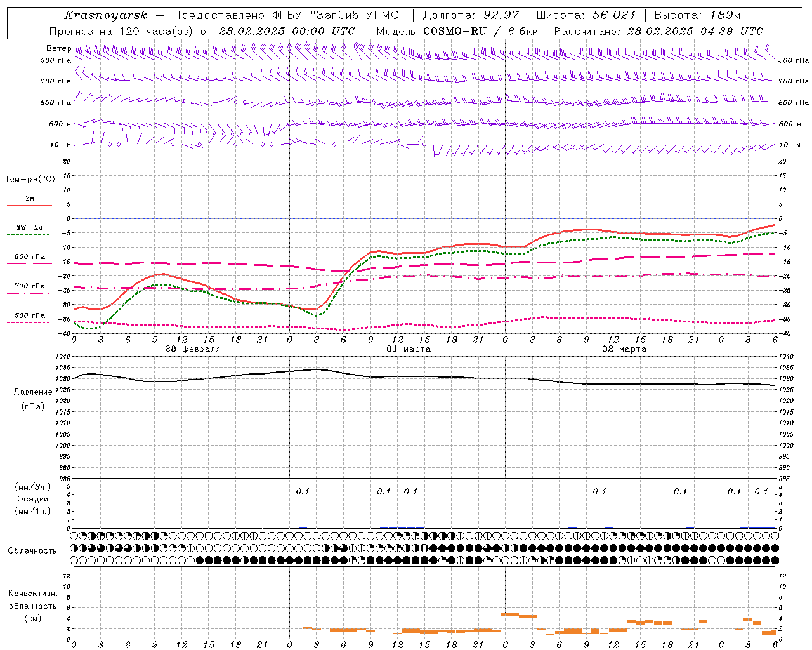Viewport: 812px width, 650px height.
Task: Click the Осадки precipitation label
Action: pyautogui.click(x=33, y=499)
